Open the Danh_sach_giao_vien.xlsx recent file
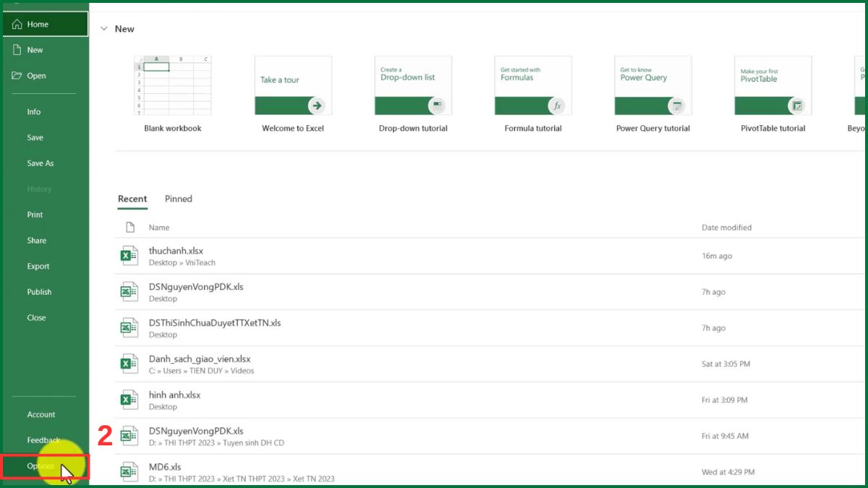 pos(200,359)
